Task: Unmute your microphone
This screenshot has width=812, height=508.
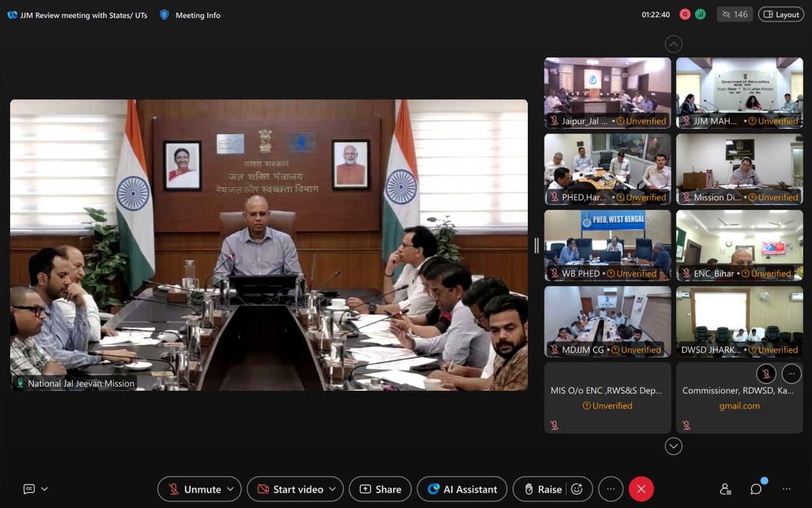Action: [195, 488]
